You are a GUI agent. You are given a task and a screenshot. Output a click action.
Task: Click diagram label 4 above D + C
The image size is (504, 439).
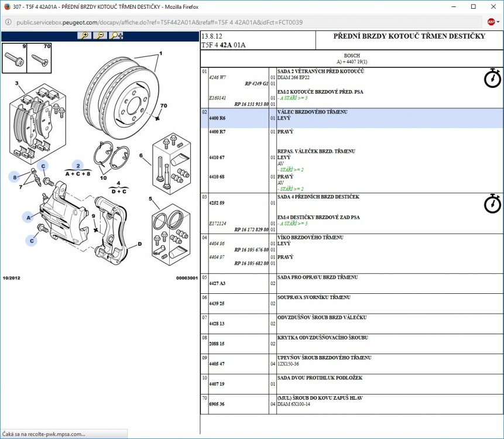[x=119, y=183]
